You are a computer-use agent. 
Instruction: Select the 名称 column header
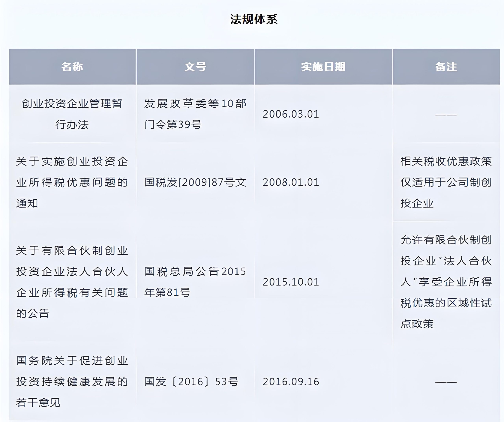coord(72,67)
